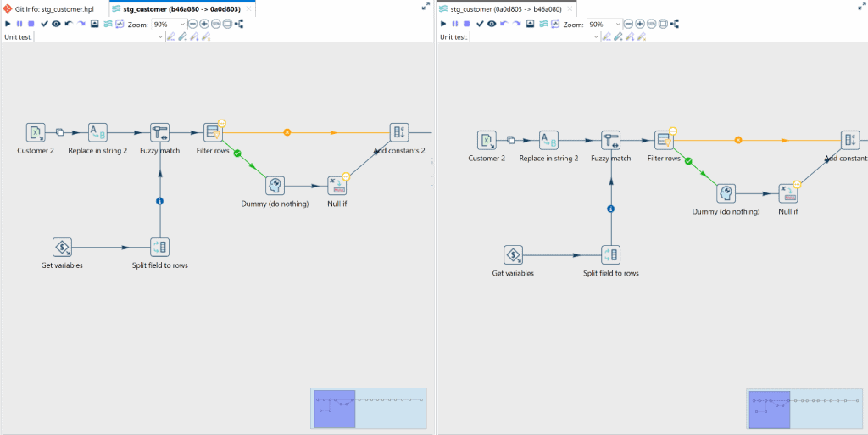The width and height of the screenshot is (868, 435).
Task: Pause the pipeline in the right pane
Action: [455, 24]
